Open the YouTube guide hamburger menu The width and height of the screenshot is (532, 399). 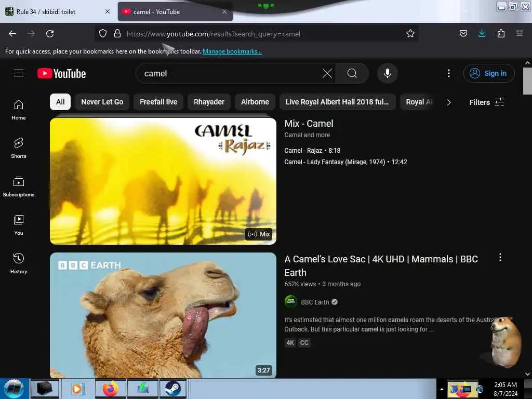point(19,73)
